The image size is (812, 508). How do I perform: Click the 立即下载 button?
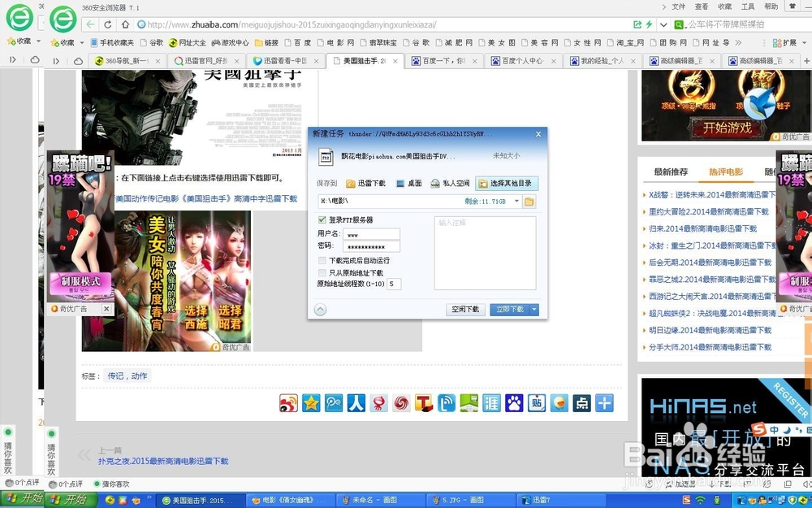tap(510, 310)
